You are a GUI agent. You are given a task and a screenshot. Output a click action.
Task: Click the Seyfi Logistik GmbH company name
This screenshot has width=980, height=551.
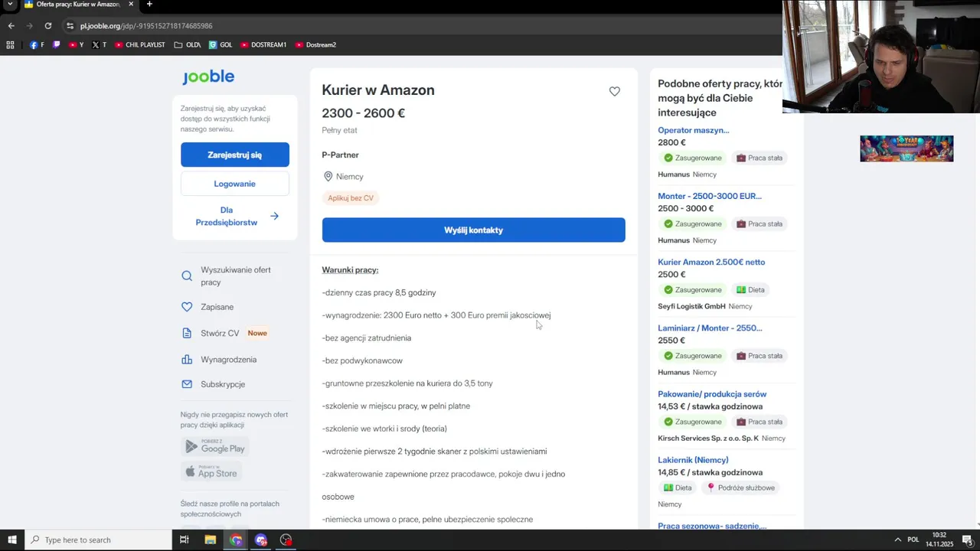tap(691, 307)
